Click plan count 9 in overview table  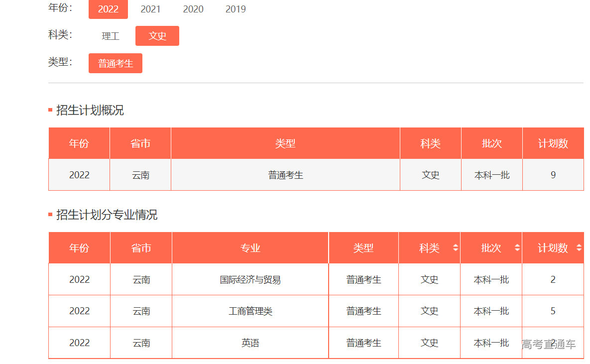[x=553, y=175]
